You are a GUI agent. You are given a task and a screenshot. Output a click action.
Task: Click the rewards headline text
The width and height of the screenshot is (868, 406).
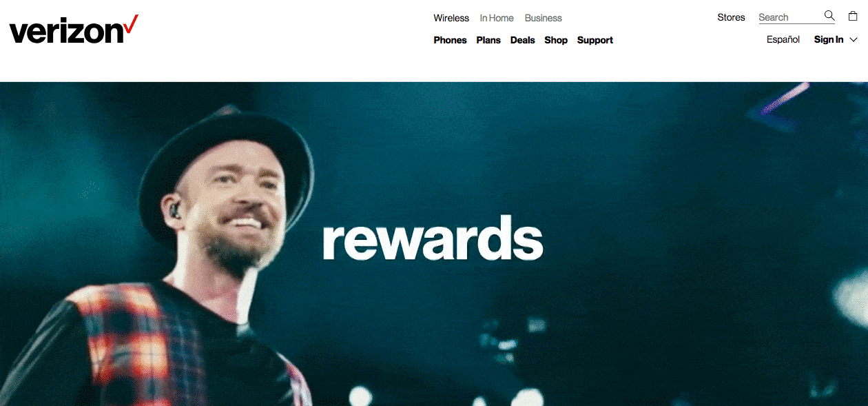click(x=433, y=238)
